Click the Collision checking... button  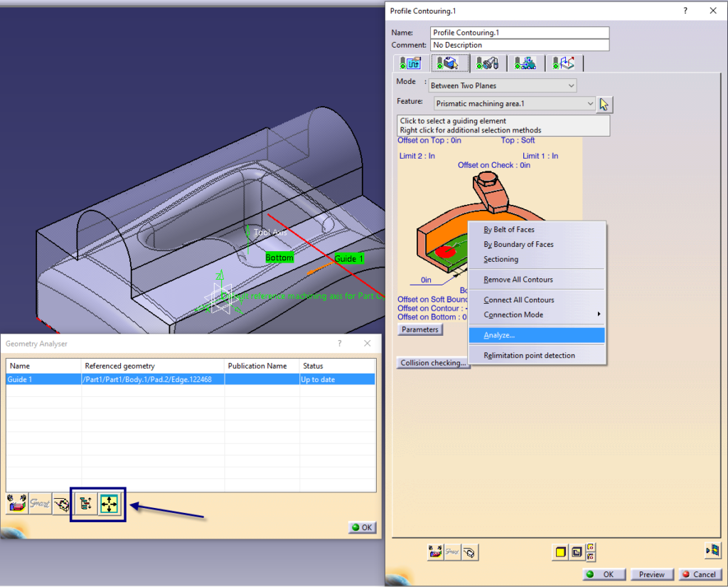433,363
